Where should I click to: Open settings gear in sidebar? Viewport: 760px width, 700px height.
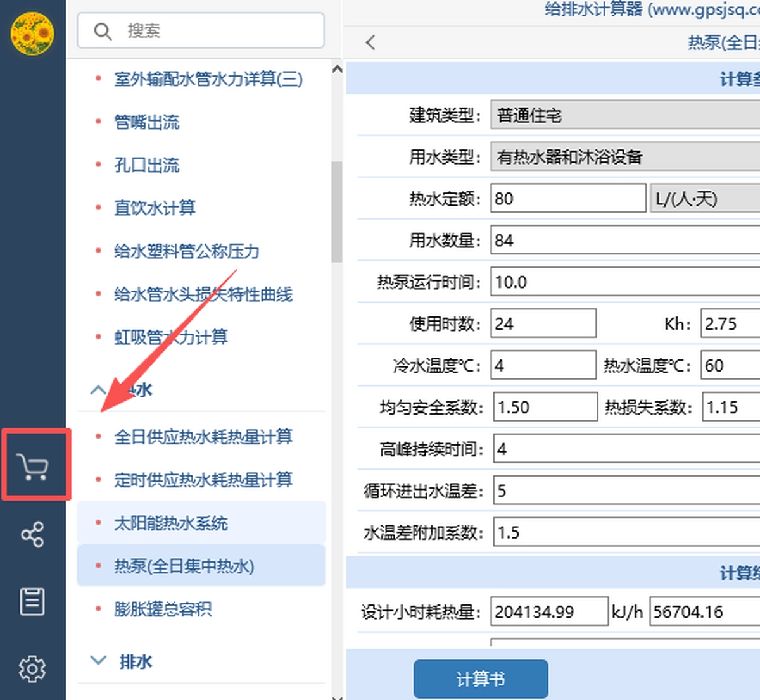tap(32, 668)
